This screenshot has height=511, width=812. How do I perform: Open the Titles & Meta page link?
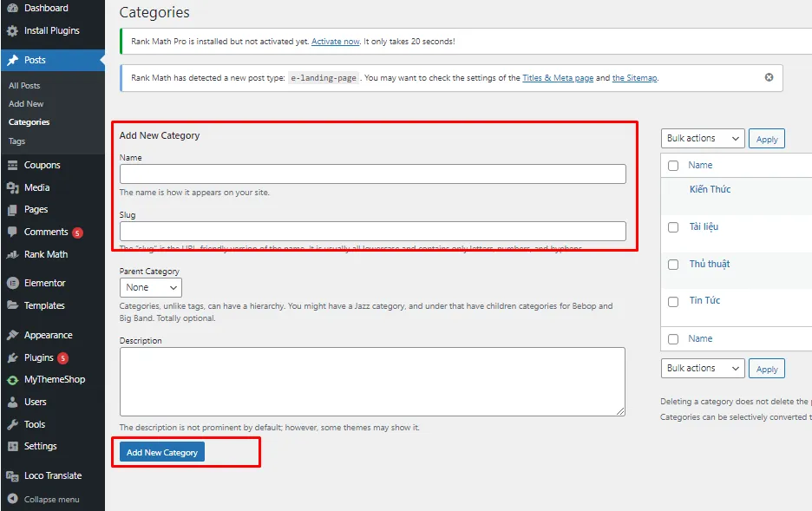point(558,78)
